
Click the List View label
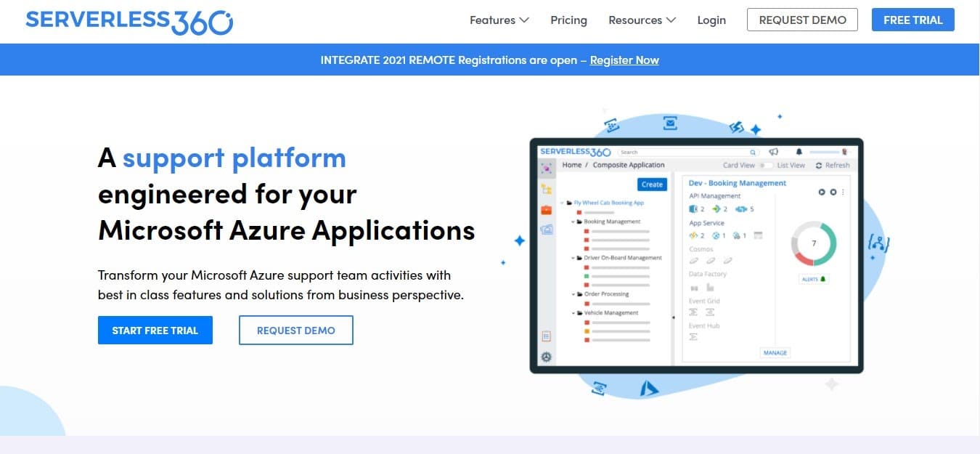point(791,166)
